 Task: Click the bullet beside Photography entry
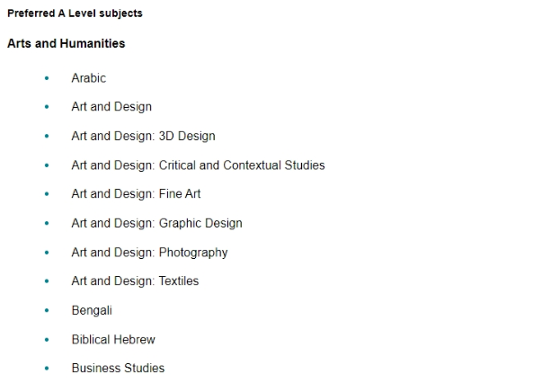(x=47, y=253)
